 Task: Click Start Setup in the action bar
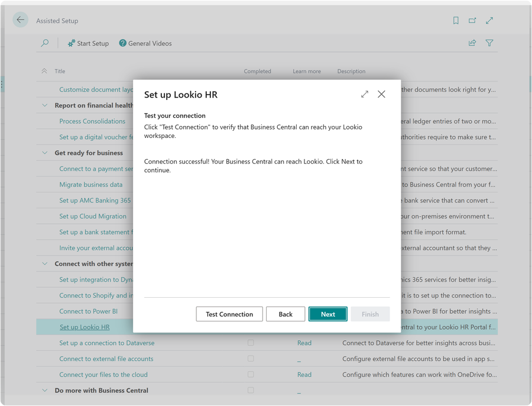88,43
